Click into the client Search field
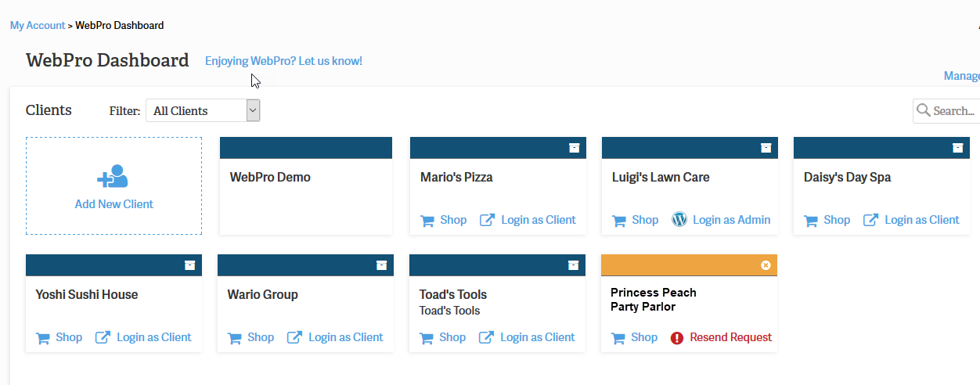980x385 pixels. tap(955, 111)
